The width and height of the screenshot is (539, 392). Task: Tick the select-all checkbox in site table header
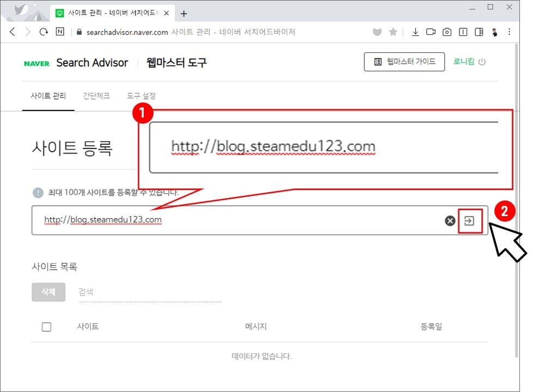(46, 327)
